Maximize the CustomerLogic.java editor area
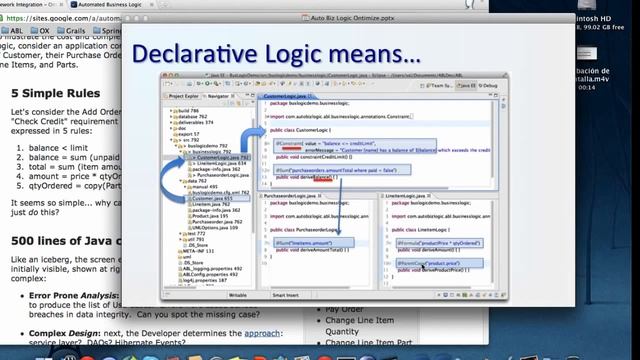Screen dimensions: 640x360 [496, 96]
